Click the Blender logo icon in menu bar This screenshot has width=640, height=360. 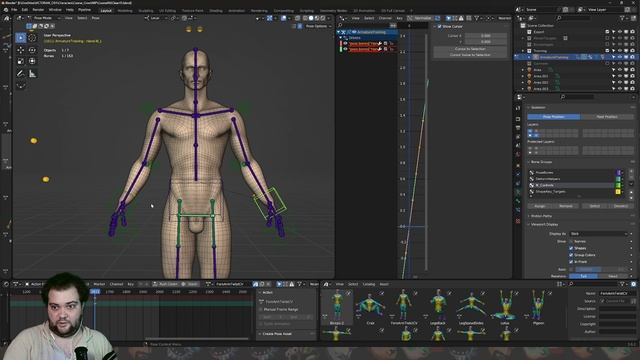(x=5, y=10)
